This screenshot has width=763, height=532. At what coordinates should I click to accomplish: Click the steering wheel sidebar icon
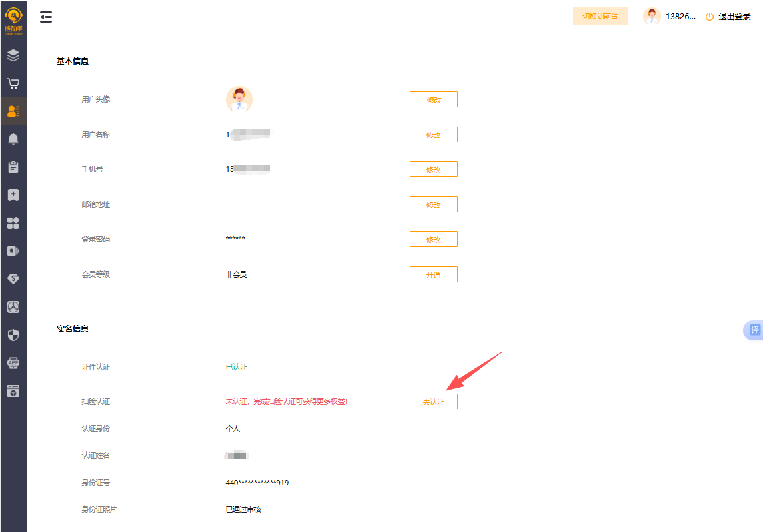coord(13,307)
